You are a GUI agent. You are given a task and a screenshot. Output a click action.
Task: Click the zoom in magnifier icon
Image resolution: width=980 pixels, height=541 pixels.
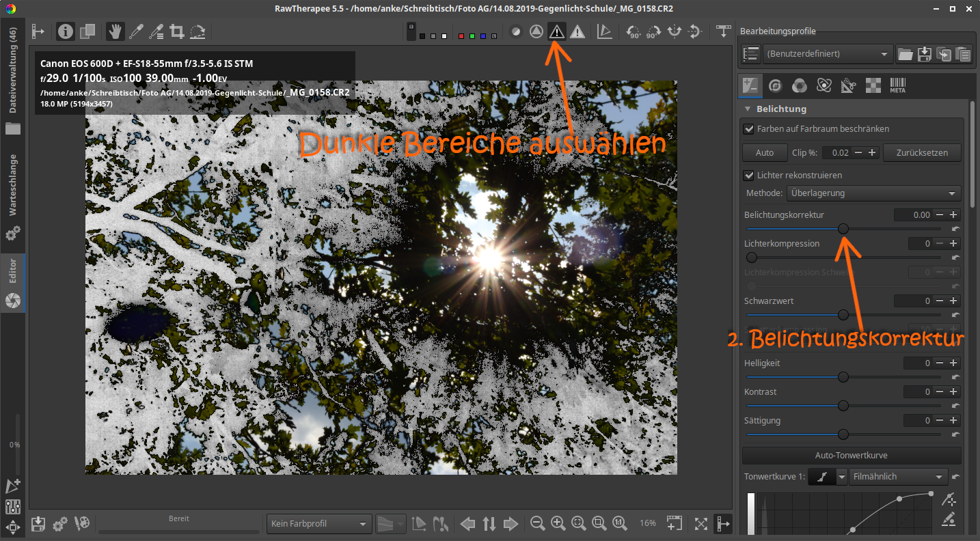(558, 523)
